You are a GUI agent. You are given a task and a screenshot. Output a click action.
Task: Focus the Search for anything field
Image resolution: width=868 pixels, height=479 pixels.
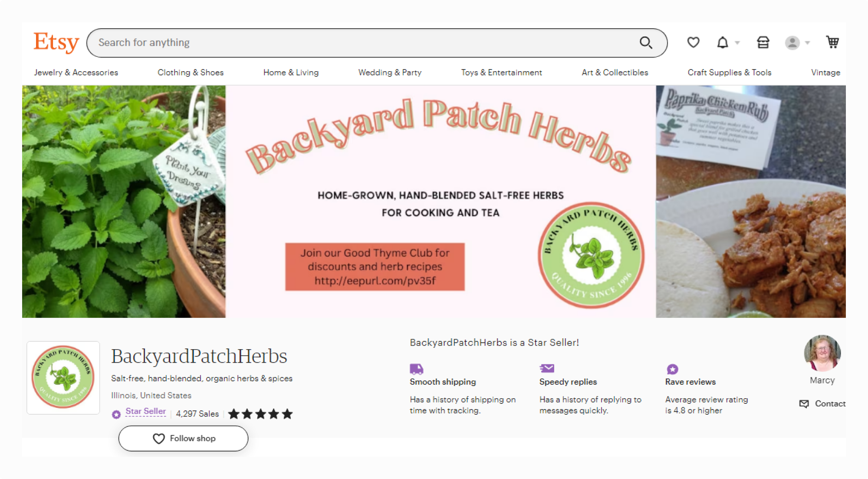(x=377, y=43)
